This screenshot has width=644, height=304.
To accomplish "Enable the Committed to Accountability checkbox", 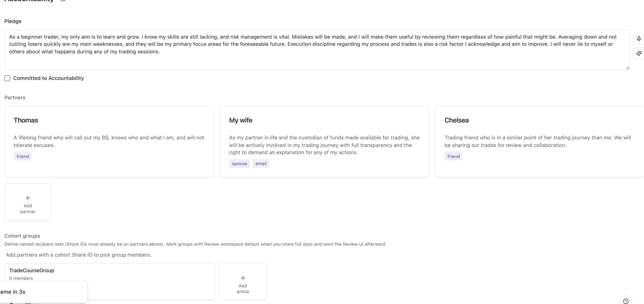I will point(7,78).
